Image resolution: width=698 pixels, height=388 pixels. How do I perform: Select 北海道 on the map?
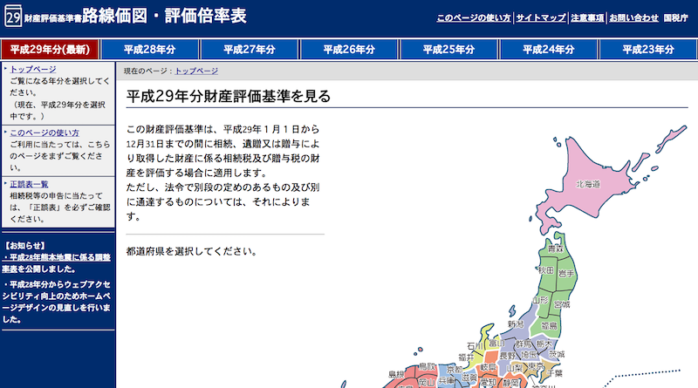click(588, 184)
